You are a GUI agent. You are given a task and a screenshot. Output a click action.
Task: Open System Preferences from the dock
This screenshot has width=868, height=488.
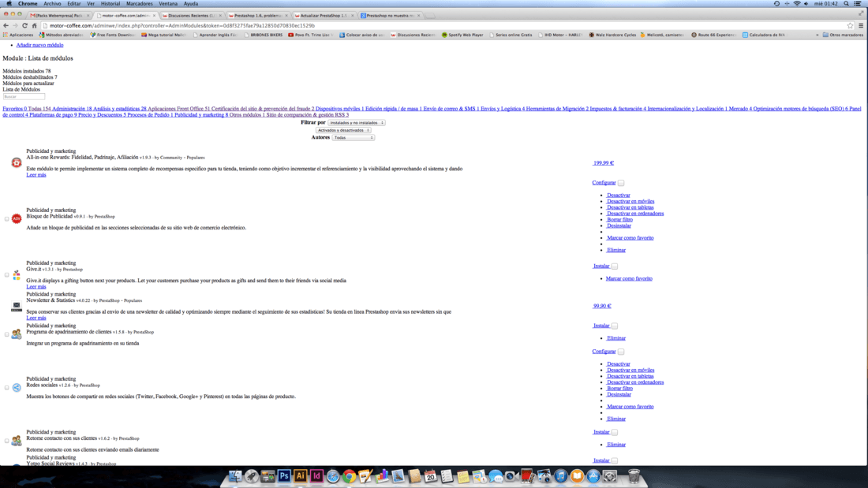coord(609,476)
